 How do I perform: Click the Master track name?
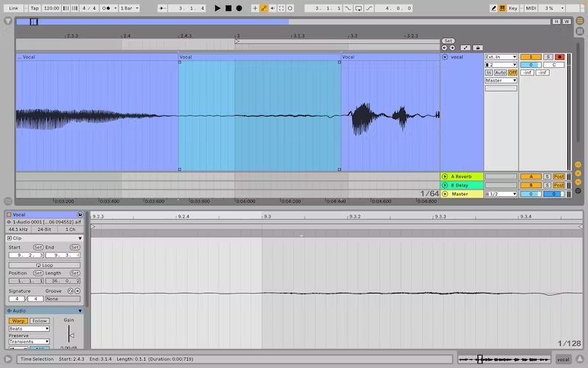click(460, 194)
